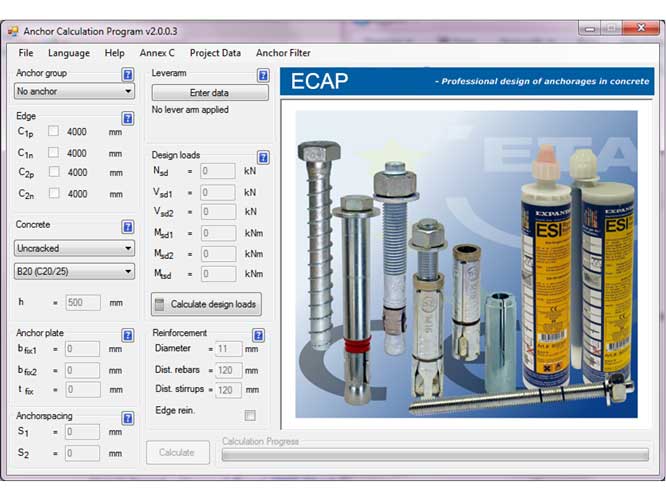666x500 pixels.
Task: Enable the C1p edge checkbox
Action: (x=54, y=132)
